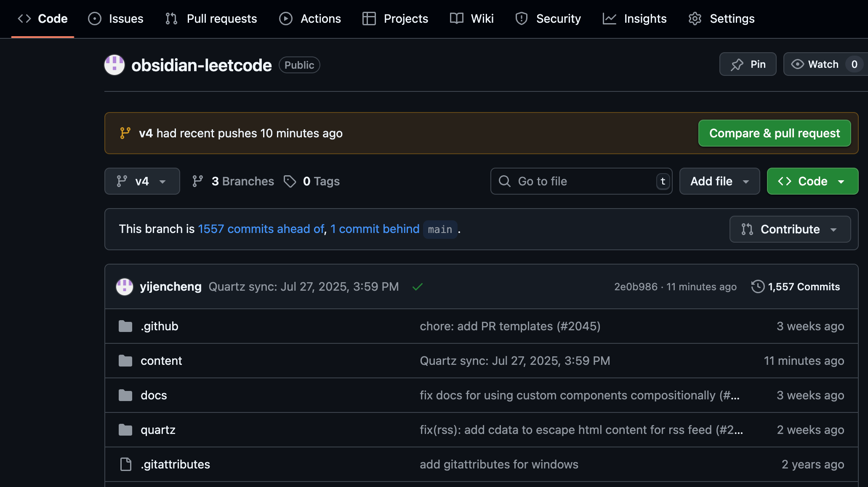
Task: Click the tag icon next to Tags
Action: pos(290,181)
